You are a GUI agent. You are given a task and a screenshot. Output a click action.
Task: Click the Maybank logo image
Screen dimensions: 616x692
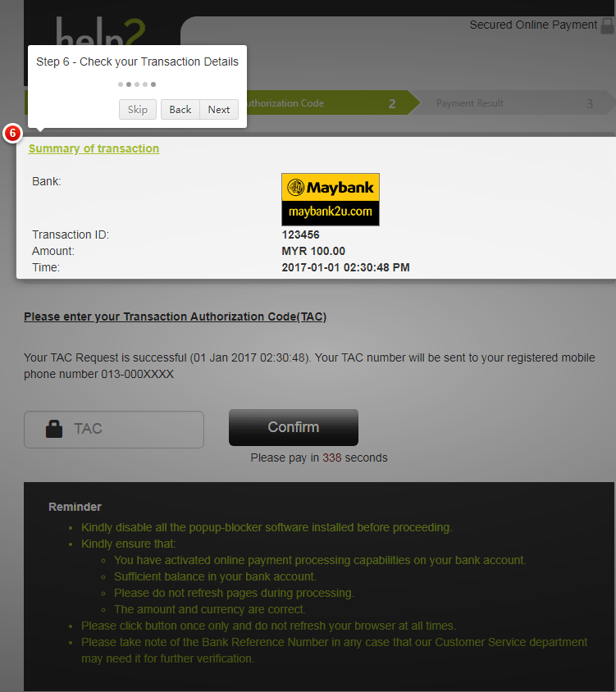click(x=331, y=199)
